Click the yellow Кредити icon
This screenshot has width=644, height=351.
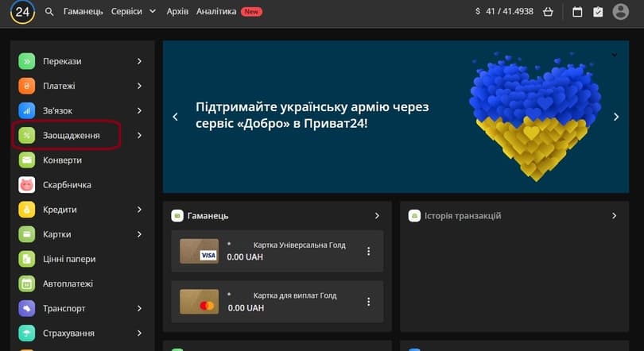pos(27,210)
